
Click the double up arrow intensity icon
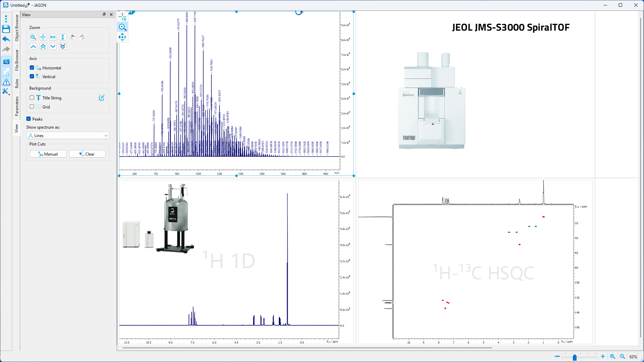point(43,46)
